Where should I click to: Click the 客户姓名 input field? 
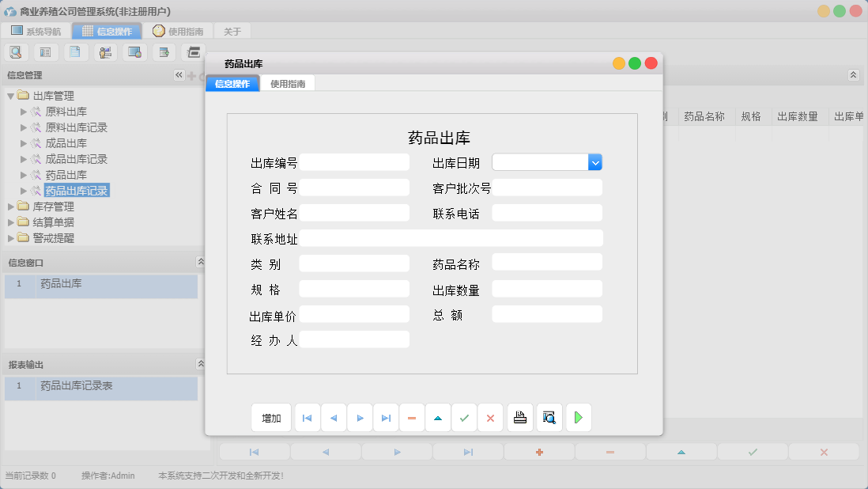(354, 212)
